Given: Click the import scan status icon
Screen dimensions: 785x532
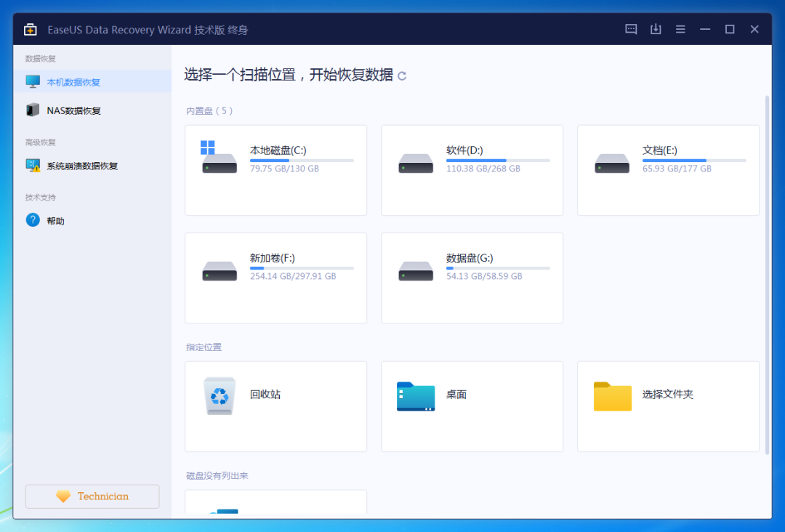Looking at the screenshot, I should (656, 29).
